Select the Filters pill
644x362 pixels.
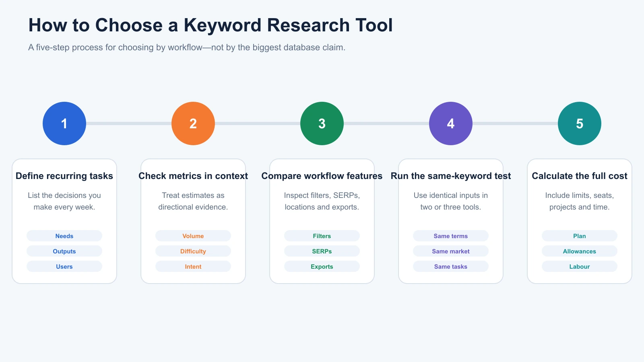point(322,236)
